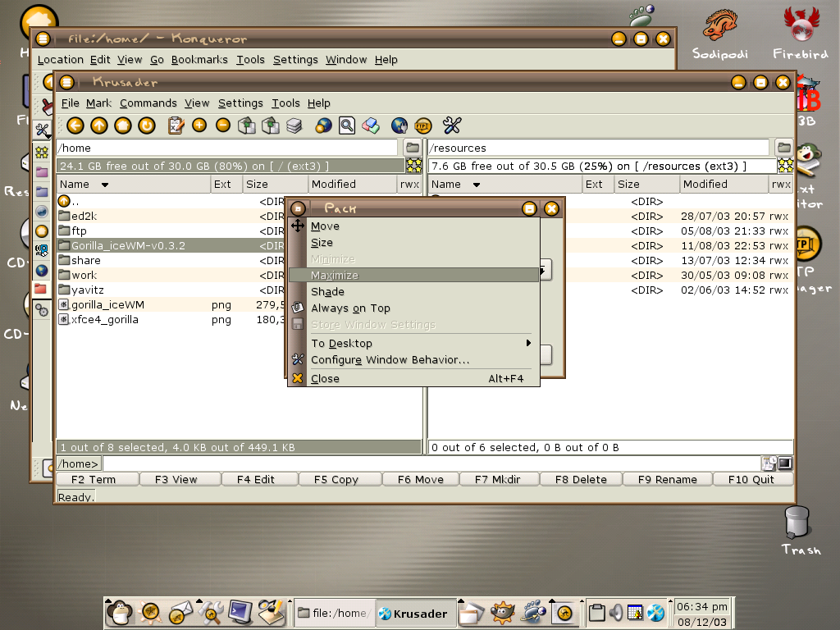This screenshot has width=840, height=630.
Task: Open the gorilla start menu in the panel
Action: [120, 612]
